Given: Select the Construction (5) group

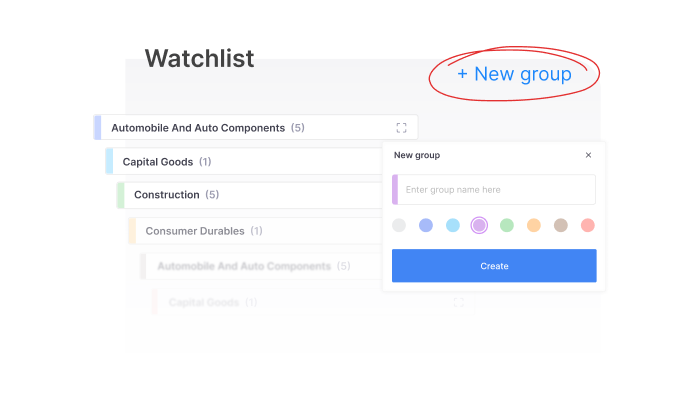Looking at the screenshot, I should (176, 195).
